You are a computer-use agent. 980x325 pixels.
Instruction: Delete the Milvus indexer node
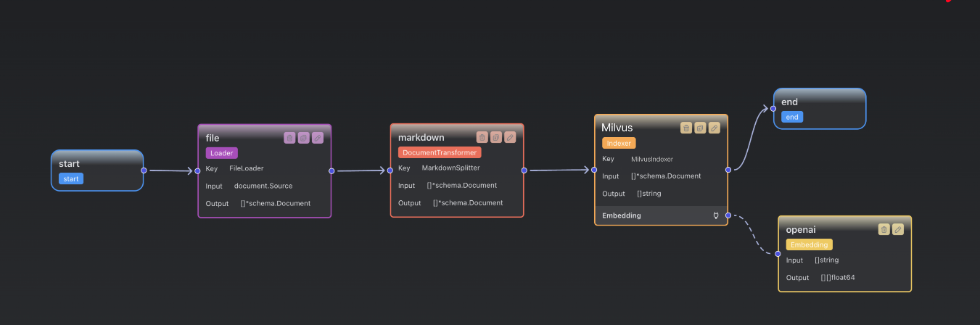click(x=686, y=128)
